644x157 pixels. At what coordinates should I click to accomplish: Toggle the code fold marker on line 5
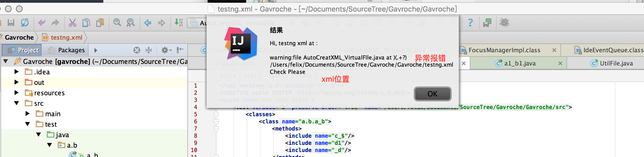pos(216,114)
